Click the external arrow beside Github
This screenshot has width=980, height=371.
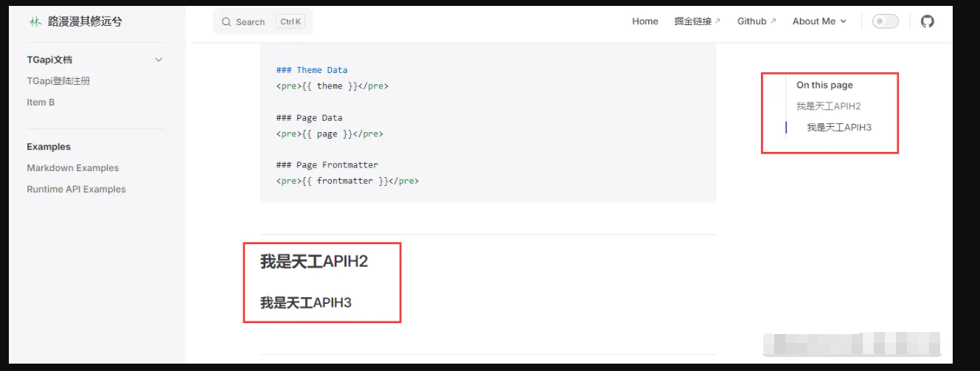pos(773,21)
